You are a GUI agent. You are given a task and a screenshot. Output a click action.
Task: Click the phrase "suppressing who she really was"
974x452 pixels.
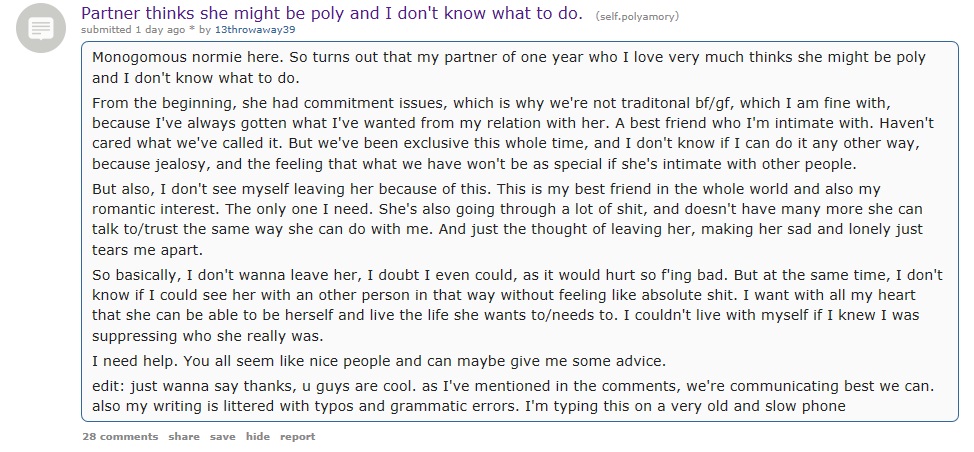pos(208,336)
